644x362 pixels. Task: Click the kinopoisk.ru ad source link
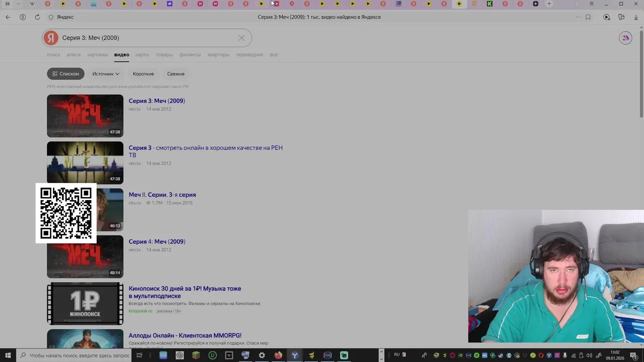(140, 311)
